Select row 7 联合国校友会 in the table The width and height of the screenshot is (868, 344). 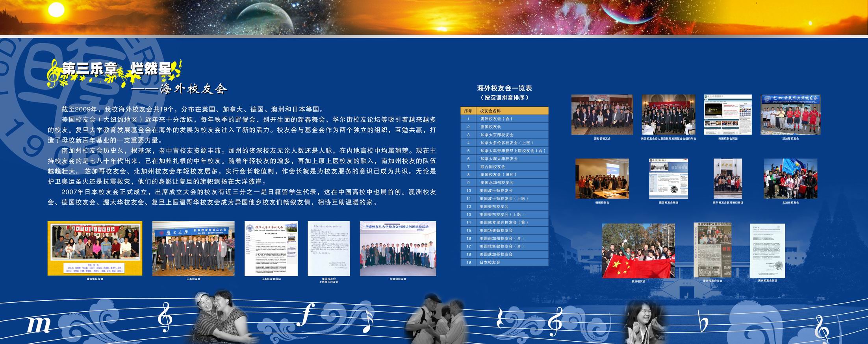[x=493, y=167]
